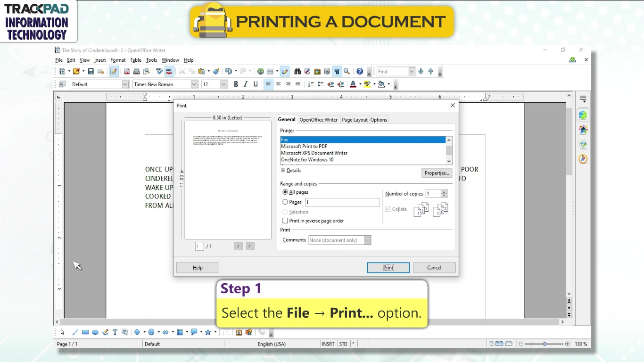The height and width of the screenshot is (362, 644).
Task: Toggle STD selection mode in status bar
Action: [x=343, y=344]
